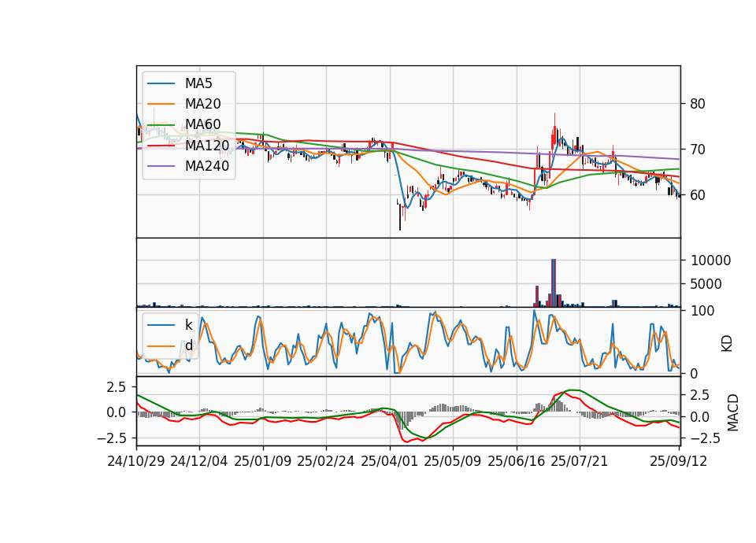
Task: Click the KD axis value 0
Action: tap(694, 373)
